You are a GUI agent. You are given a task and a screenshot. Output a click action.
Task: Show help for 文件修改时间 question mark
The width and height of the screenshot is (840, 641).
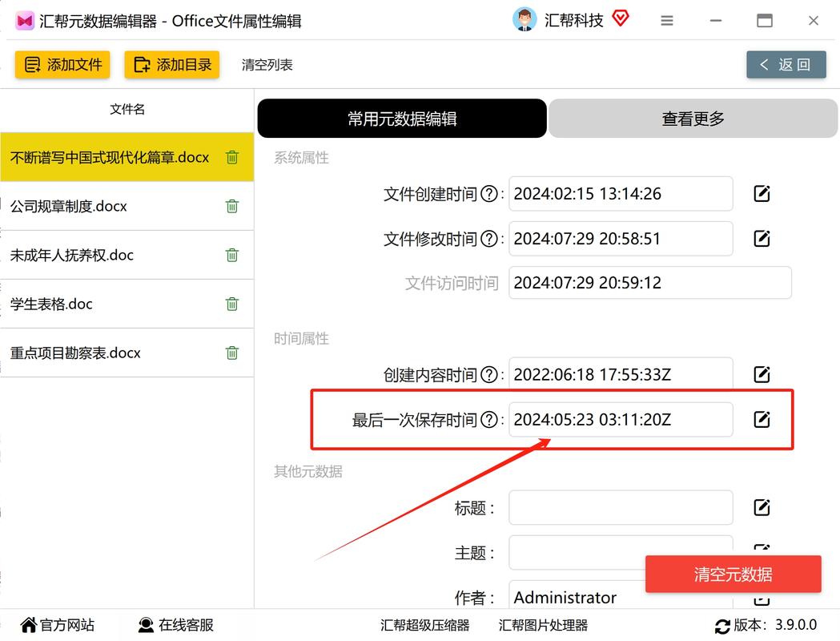[x=489, y=239]
